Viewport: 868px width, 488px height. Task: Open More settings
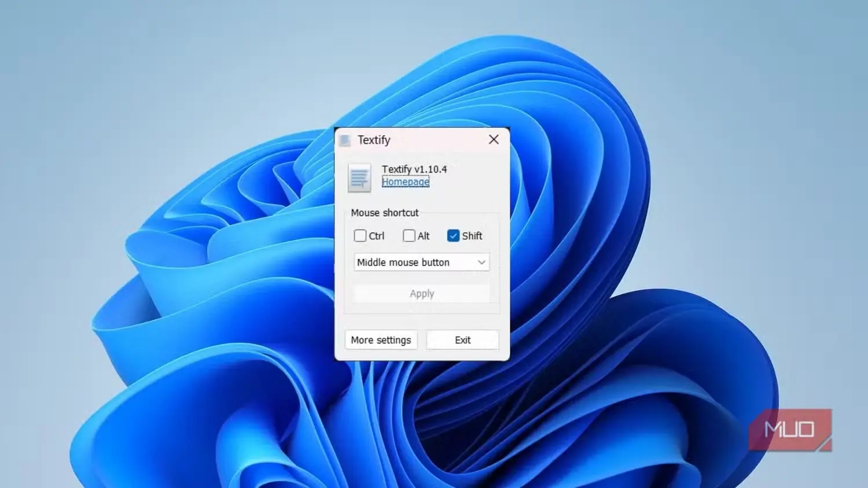(x=381, y=340)
